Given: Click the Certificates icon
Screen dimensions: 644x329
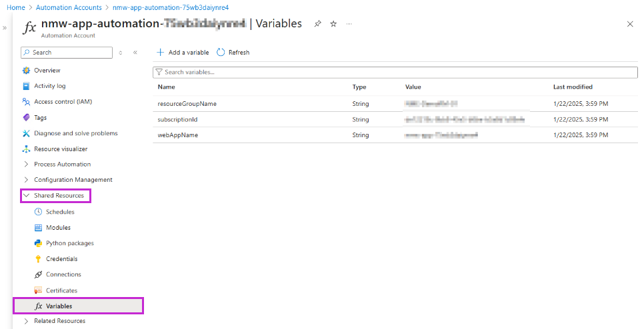Looking at the screenshot, I should coord(38,290).
